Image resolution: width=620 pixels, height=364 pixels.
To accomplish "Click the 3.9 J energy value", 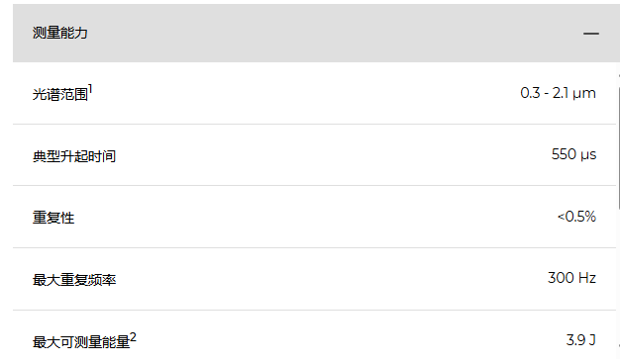I will (580, 340).
